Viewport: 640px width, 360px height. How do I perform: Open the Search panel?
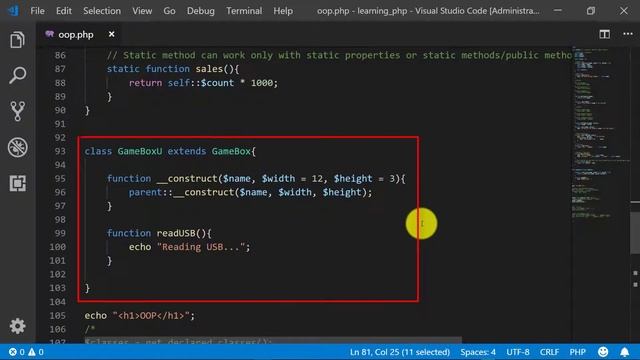click(x=17, y=76)
